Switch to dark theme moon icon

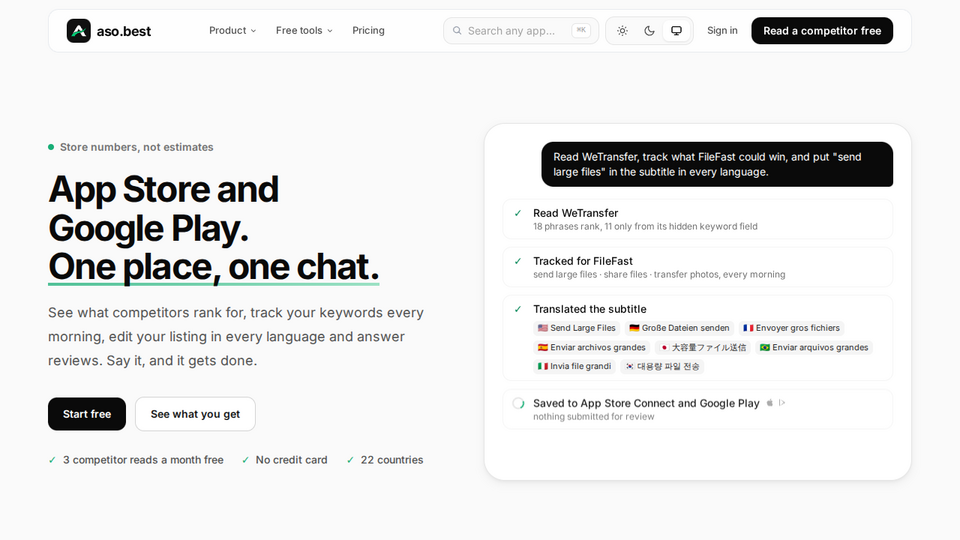(650, 31)
